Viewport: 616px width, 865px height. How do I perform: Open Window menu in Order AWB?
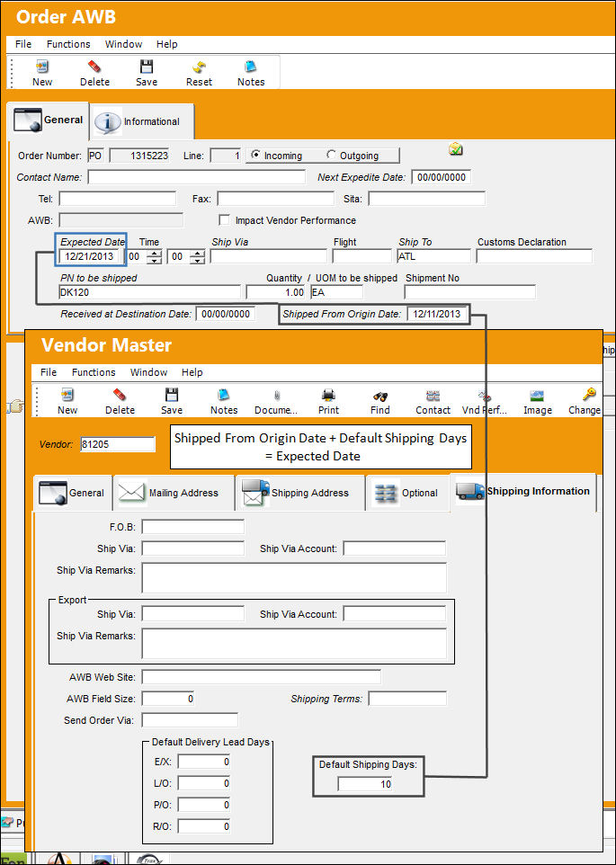(123, 44)
